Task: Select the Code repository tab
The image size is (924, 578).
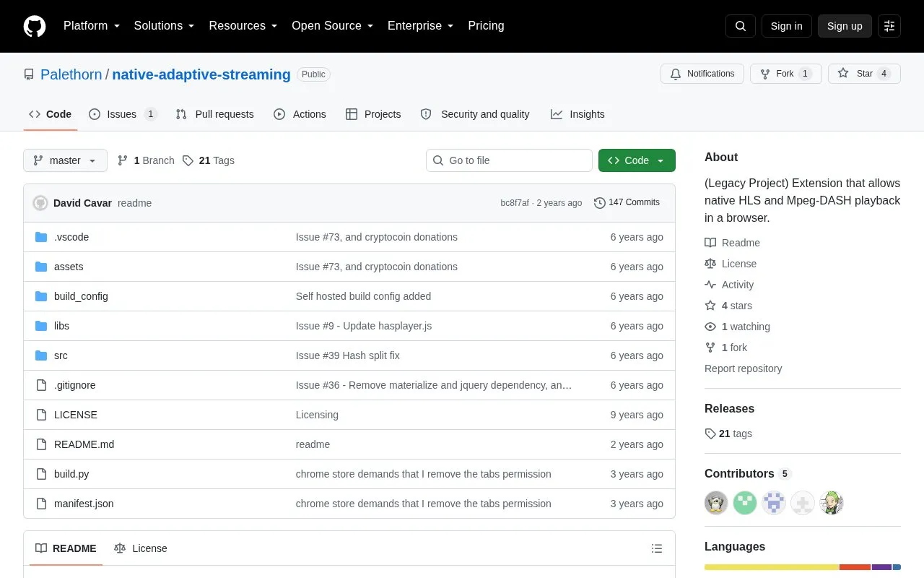Action: point(50,114)
